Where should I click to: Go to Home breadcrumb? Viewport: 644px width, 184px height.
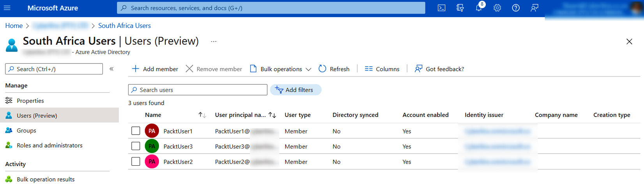[x=14, y=26]
